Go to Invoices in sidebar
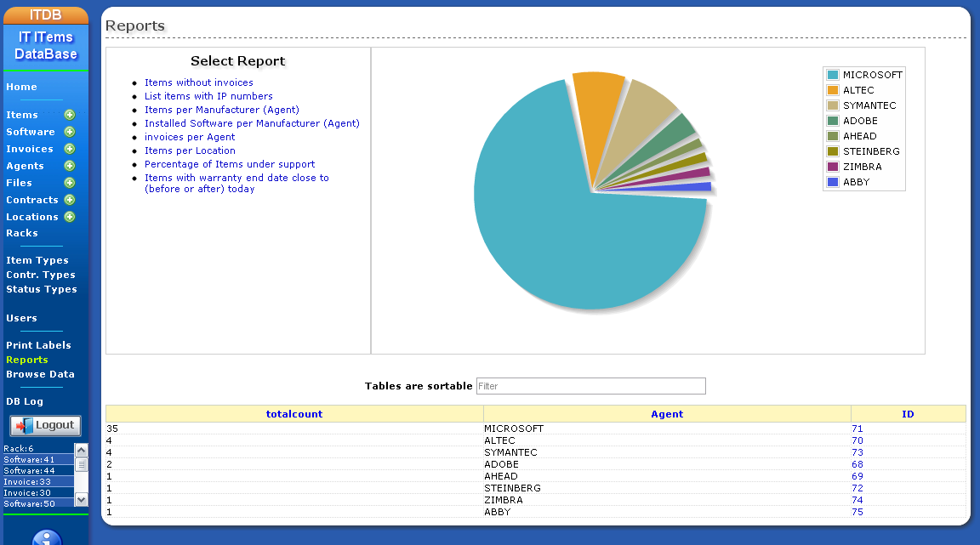The image size is (980, 545). 30,149
